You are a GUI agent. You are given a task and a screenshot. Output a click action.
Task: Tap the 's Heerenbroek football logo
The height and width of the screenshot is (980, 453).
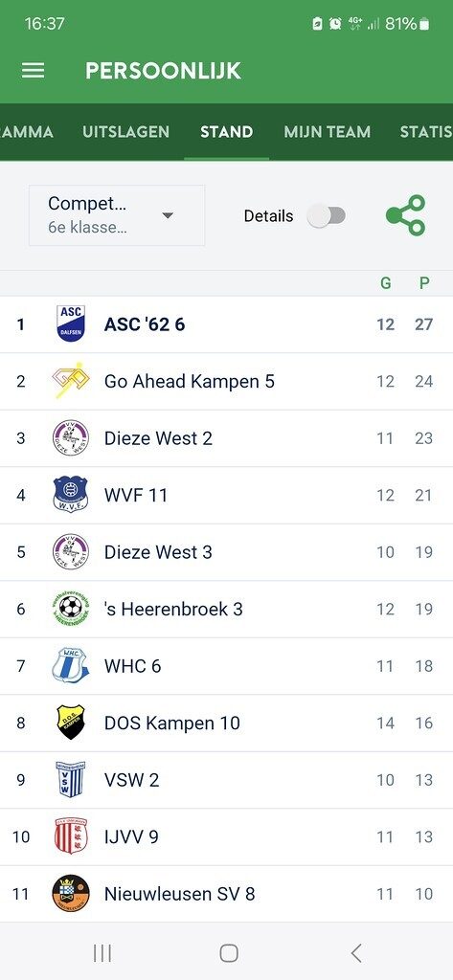[70, 608]
